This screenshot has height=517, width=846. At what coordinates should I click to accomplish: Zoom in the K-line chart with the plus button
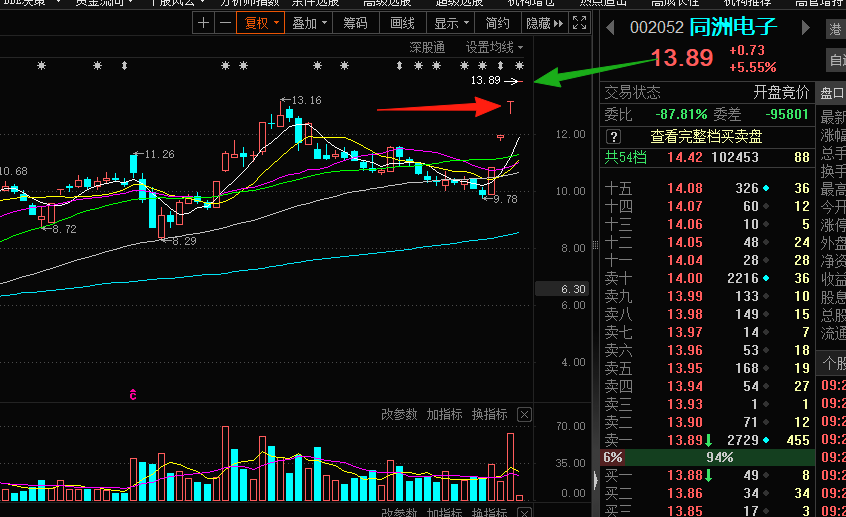(x=203, y=23)
